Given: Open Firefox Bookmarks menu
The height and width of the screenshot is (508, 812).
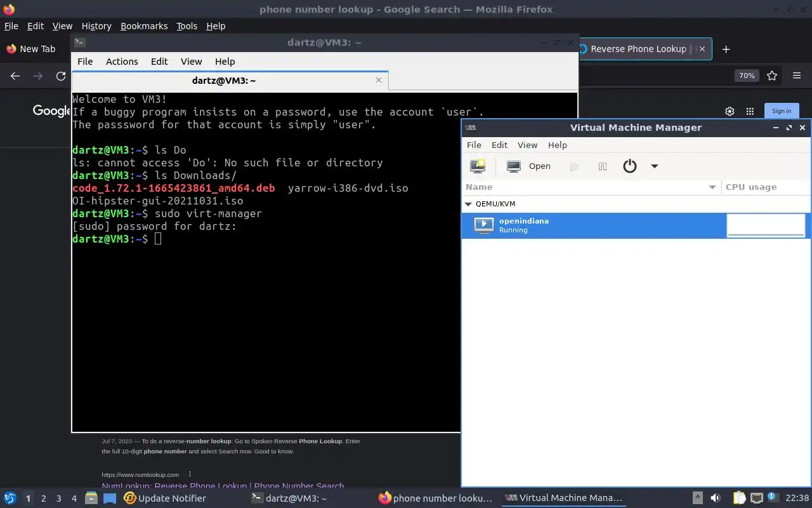Looking at the screenshot, I should 144,26.
